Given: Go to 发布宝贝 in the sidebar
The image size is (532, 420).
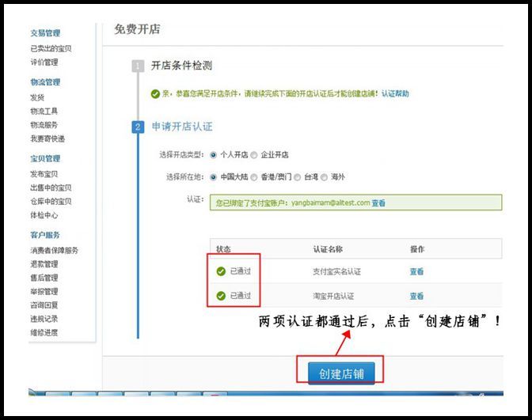Looking at the screenshot, I should click(x=44, y=174).
